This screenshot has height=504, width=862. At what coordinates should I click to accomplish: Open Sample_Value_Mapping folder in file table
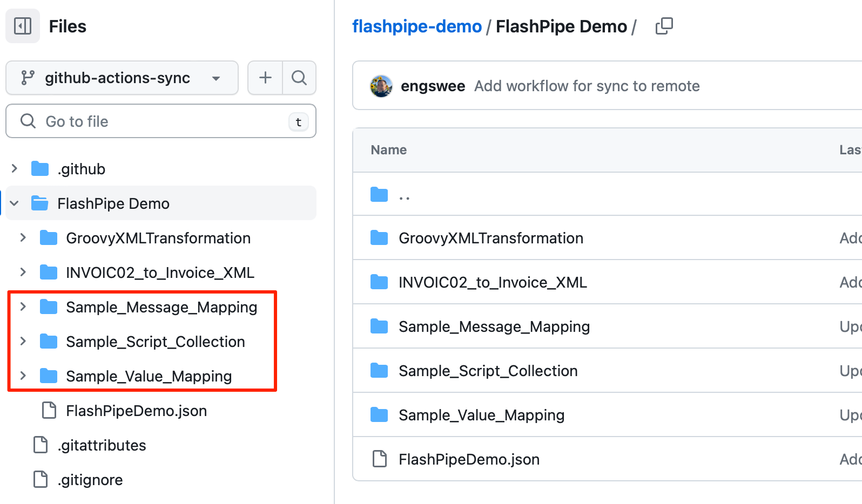coord(482,415)
